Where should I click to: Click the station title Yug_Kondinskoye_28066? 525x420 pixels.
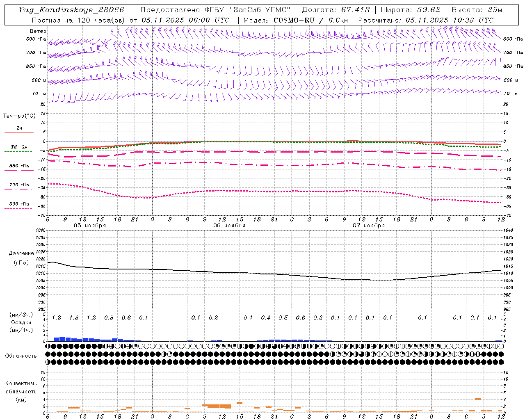(x=71, y=10)
